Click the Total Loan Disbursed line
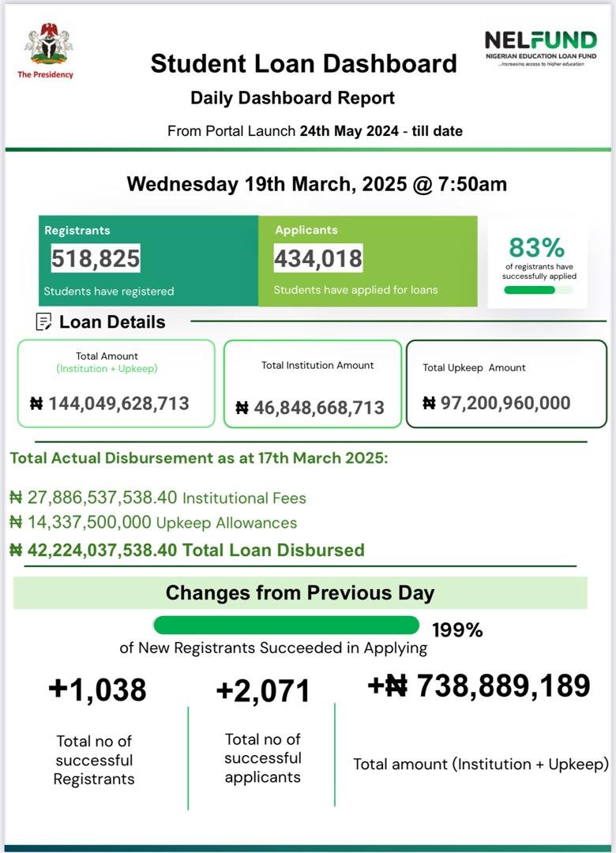Viewport: 616px width, 853px height. point(187,550)
